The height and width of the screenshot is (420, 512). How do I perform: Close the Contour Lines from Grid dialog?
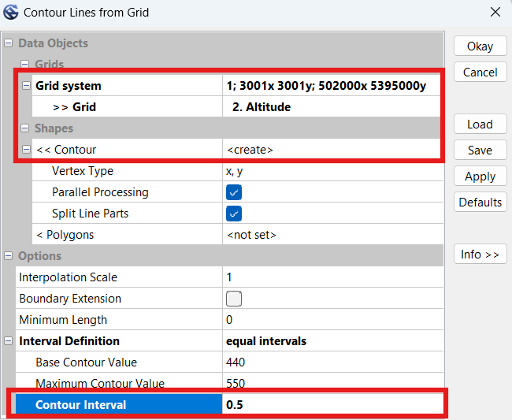(495, 13)
